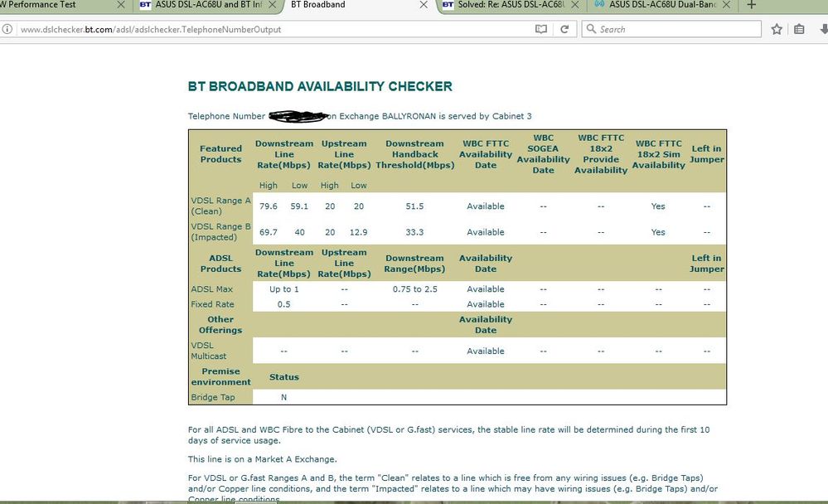
Task: Toggle reader view icon in address bar
Action: (540, 29)
